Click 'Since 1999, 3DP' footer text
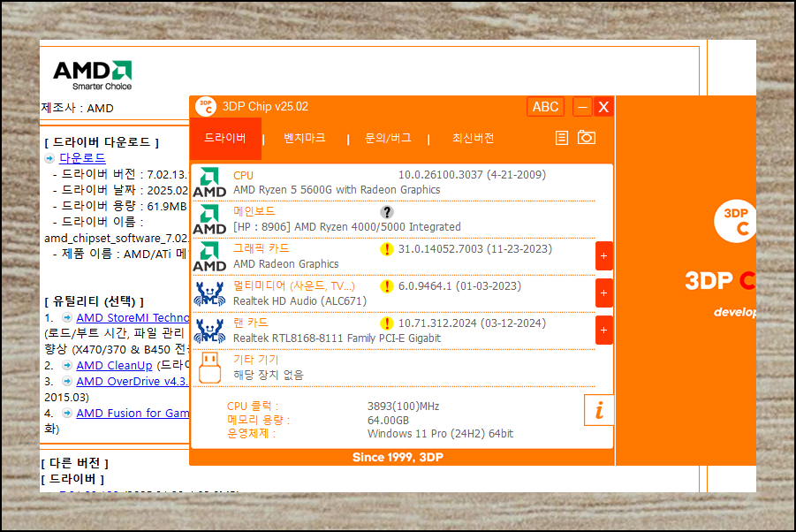 click(398, 457)
